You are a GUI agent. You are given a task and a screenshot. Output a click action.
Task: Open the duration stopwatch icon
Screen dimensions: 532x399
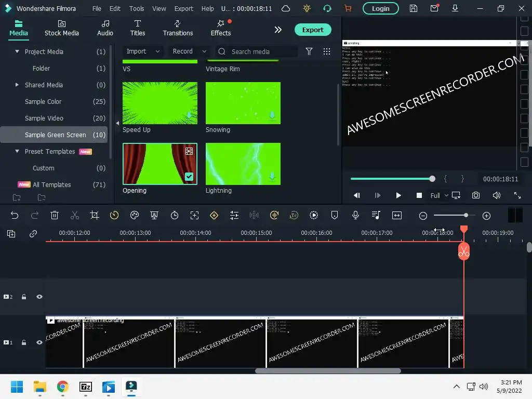(x=175, y=216)
